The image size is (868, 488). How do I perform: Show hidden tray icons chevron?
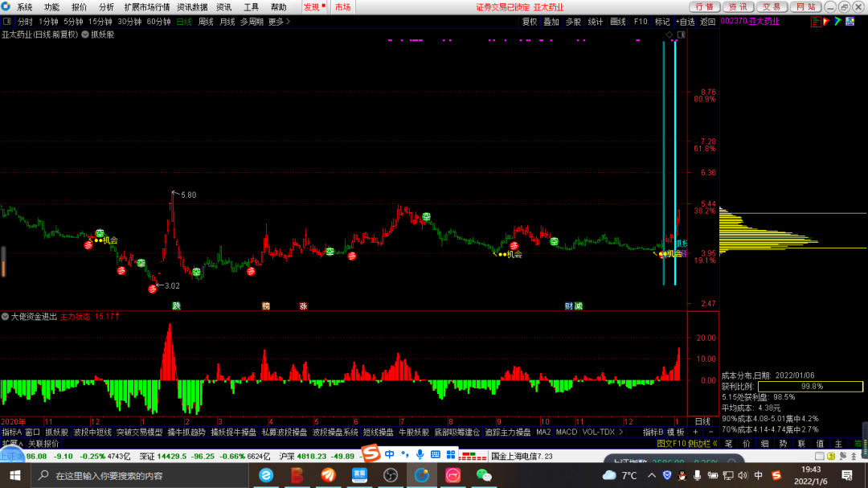click(652, 475)
